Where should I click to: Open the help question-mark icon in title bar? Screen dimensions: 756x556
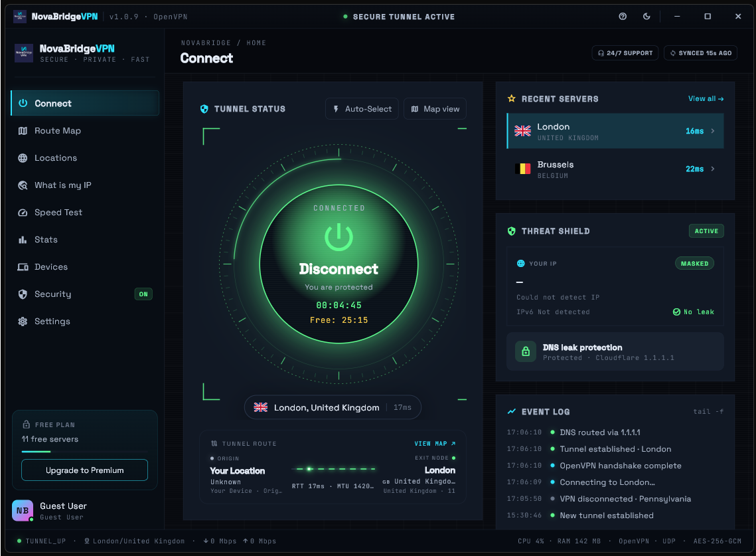623,17
